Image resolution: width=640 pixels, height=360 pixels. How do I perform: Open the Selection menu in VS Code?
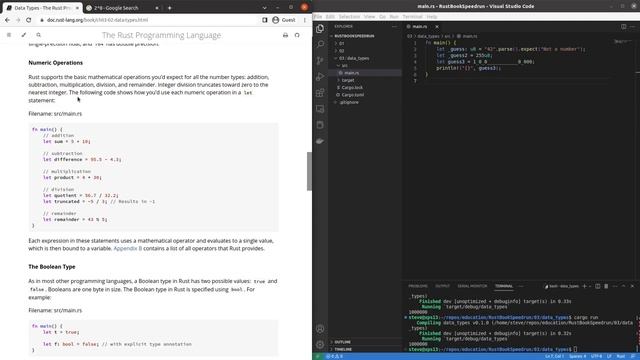pyautogui.click(x=349, y=17)
